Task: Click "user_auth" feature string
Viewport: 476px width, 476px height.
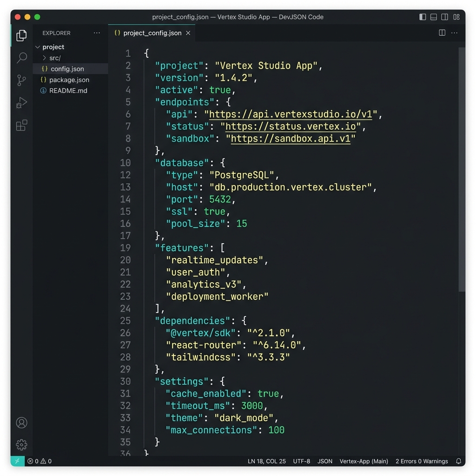Action: click(x=196, y=272)
